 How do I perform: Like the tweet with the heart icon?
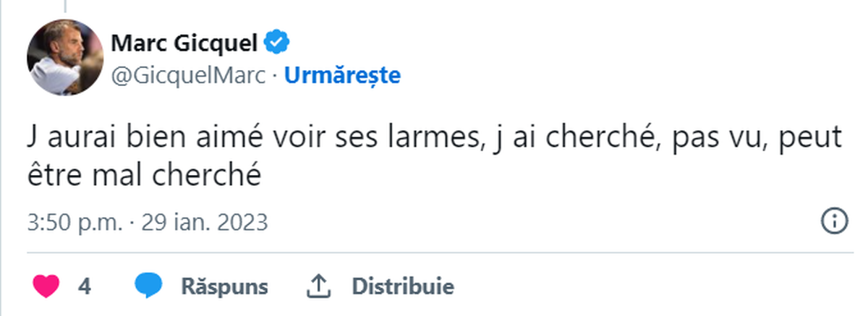46,286
